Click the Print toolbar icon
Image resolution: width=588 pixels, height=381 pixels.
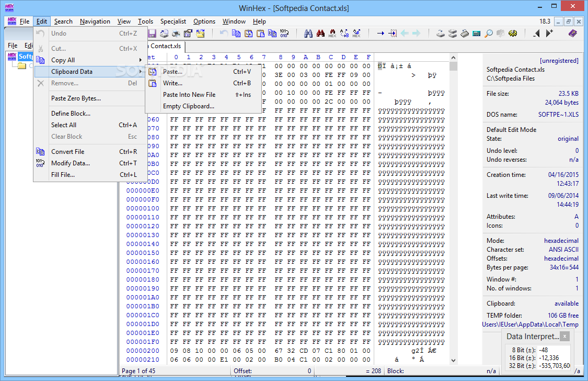click(x=176, y=33)
